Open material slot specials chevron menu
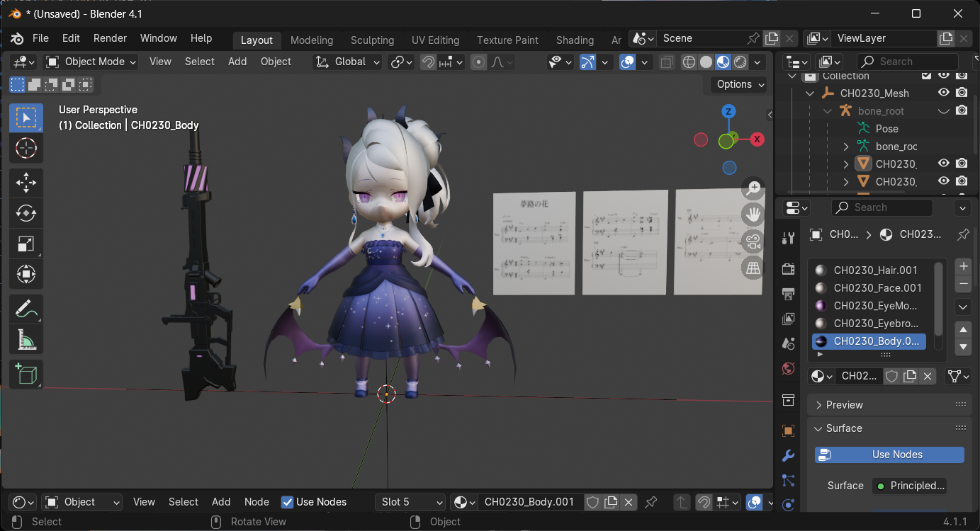This screenshot has width=980, height=531. coord(963,307)
